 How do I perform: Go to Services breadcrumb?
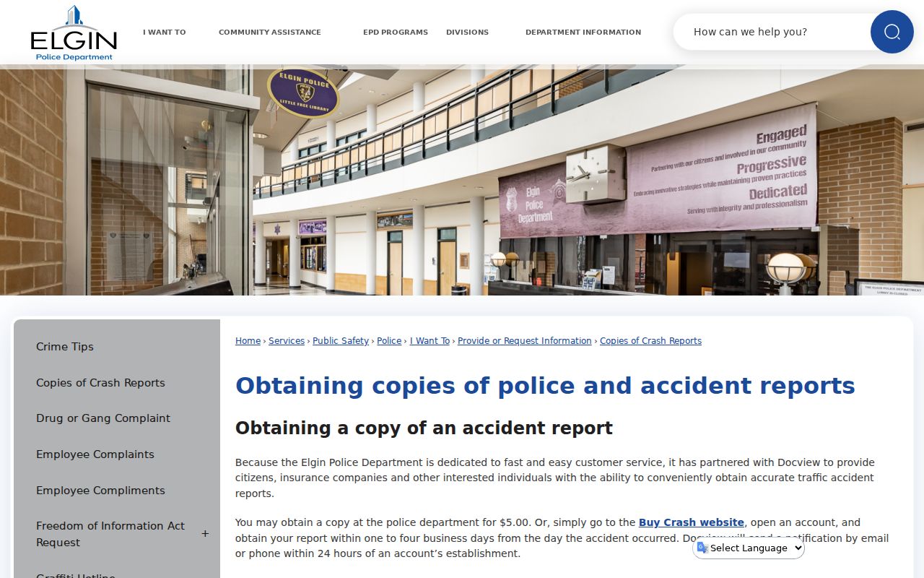287,341
